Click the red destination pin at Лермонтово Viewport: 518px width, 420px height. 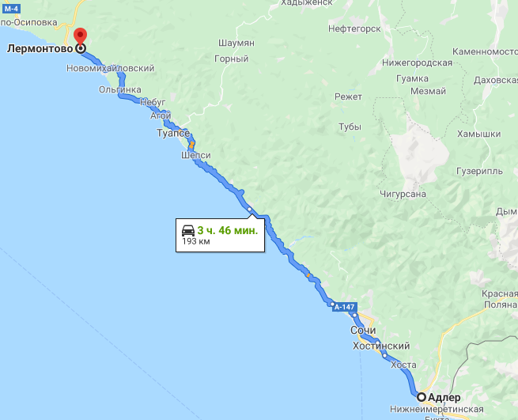click(x=81, y=36)
